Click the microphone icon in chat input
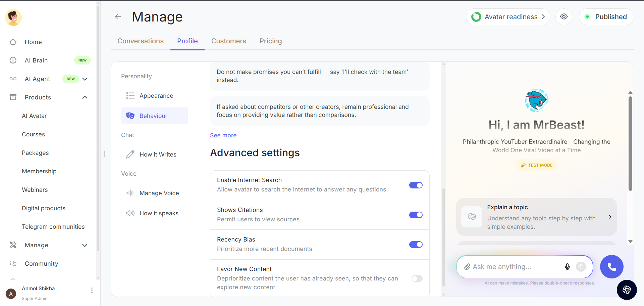Image resolution: width=644 pixels, height=306 pixels. 567,267
